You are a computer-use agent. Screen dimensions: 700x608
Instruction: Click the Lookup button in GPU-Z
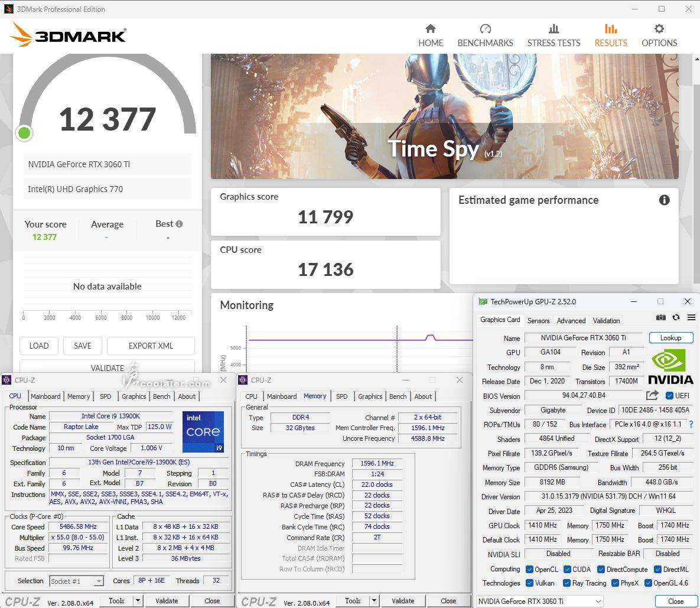coord(670,338)
